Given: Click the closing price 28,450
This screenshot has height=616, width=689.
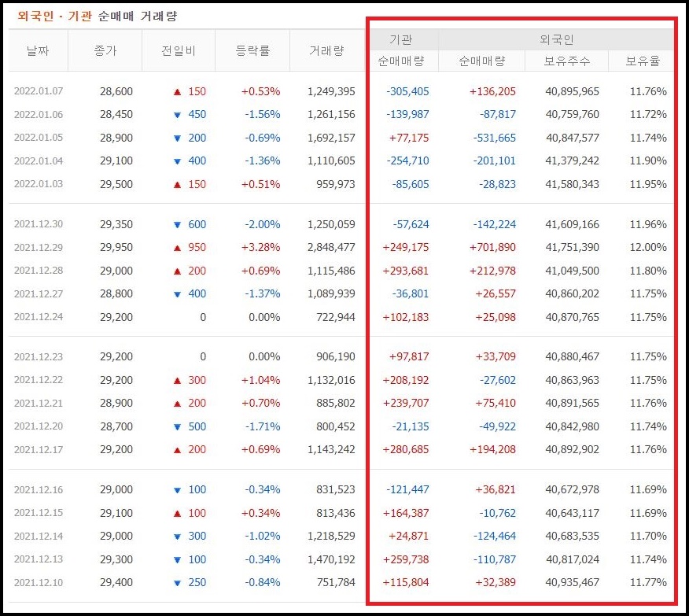Looking at the screenshot, I should [116, 114].
